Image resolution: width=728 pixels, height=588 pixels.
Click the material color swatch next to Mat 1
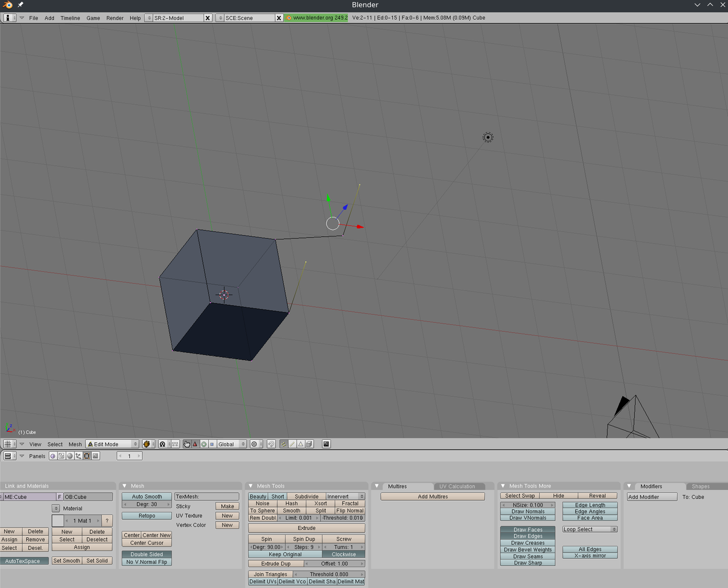57,520
